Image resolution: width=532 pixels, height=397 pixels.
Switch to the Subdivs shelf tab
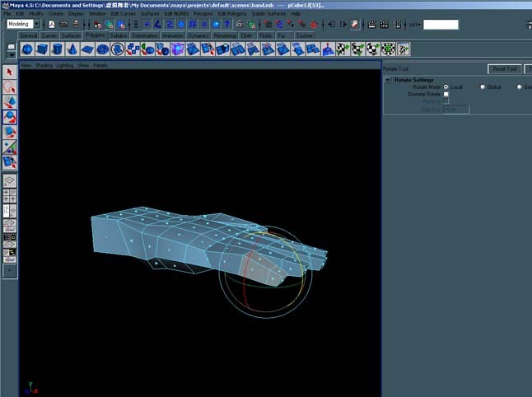click(x=119, y=35)
